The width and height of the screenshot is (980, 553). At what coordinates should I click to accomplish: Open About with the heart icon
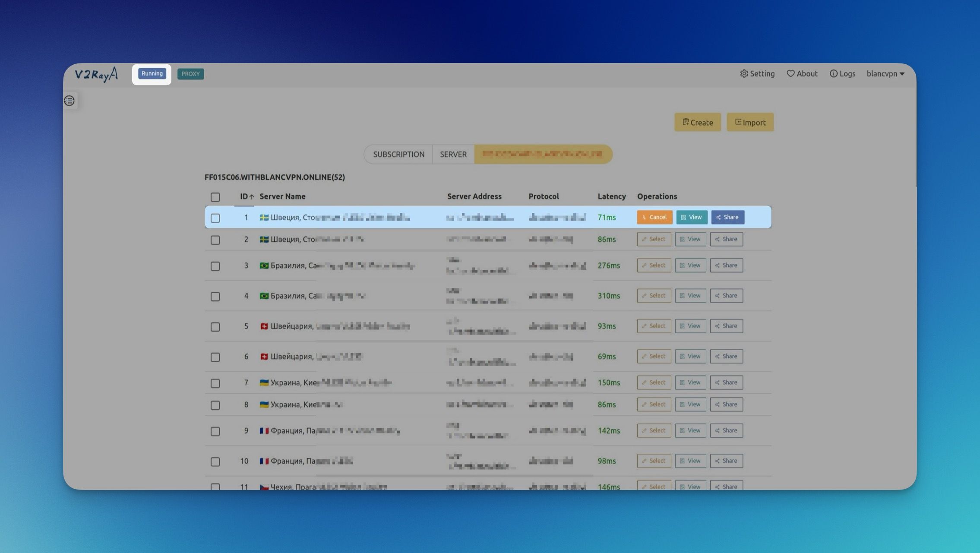pos(790,74)
